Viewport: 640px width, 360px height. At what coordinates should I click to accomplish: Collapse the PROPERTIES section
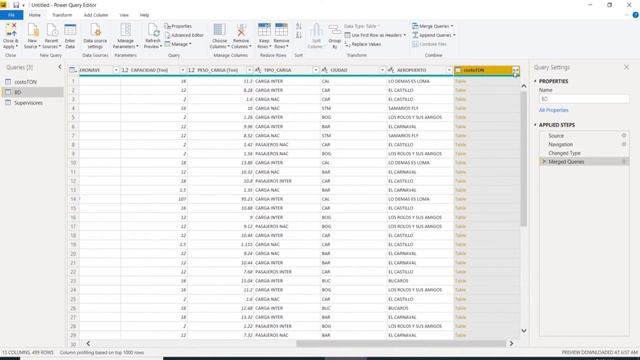(x=535, y=81)
